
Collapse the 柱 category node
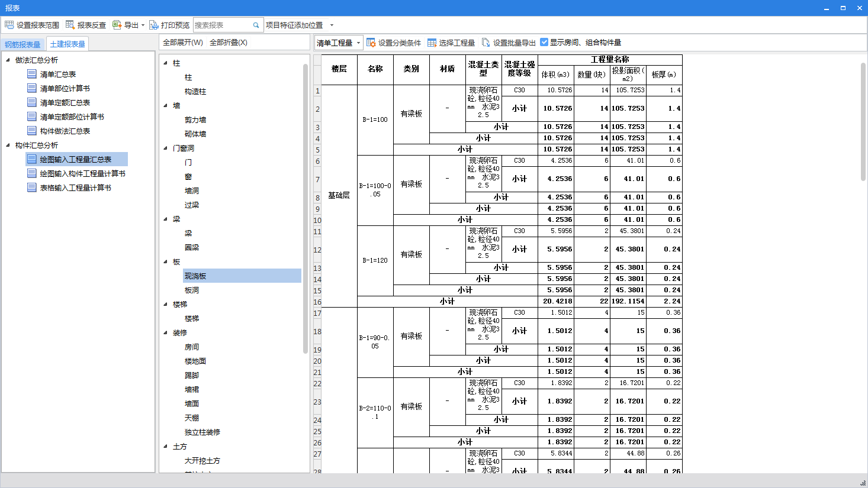(165, 63)
